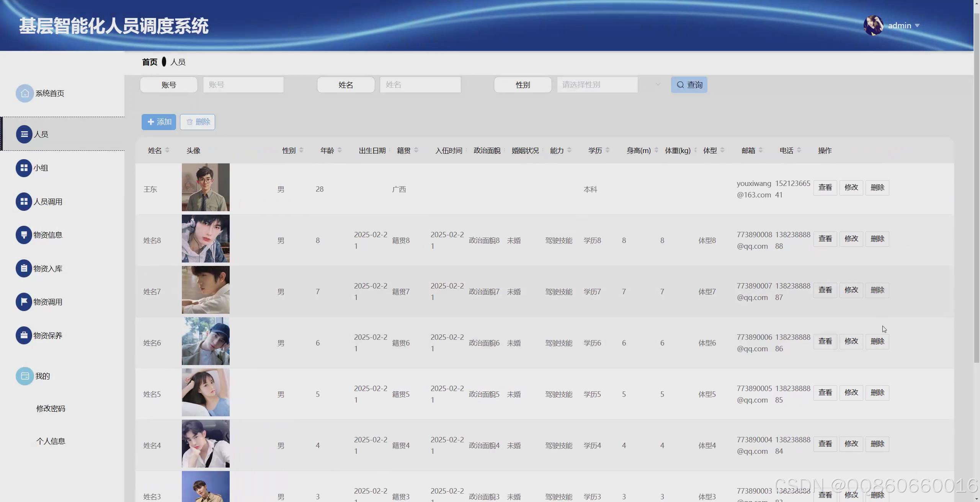Click 姓名8's avatar thumbnail
Image resolution: width=980 pixels, height=502 pixels.
206,239
